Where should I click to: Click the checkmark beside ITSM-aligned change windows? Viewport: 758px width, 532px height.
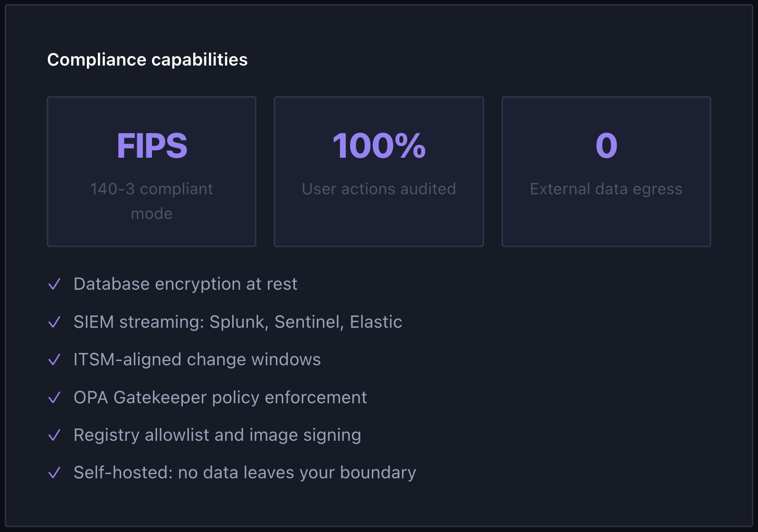[55, 360]
